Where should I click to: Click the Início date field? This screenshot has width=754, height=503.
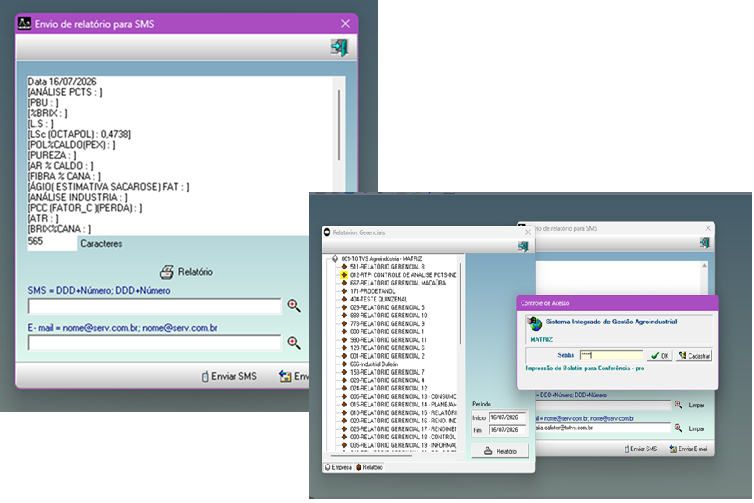tap(508, 417)
